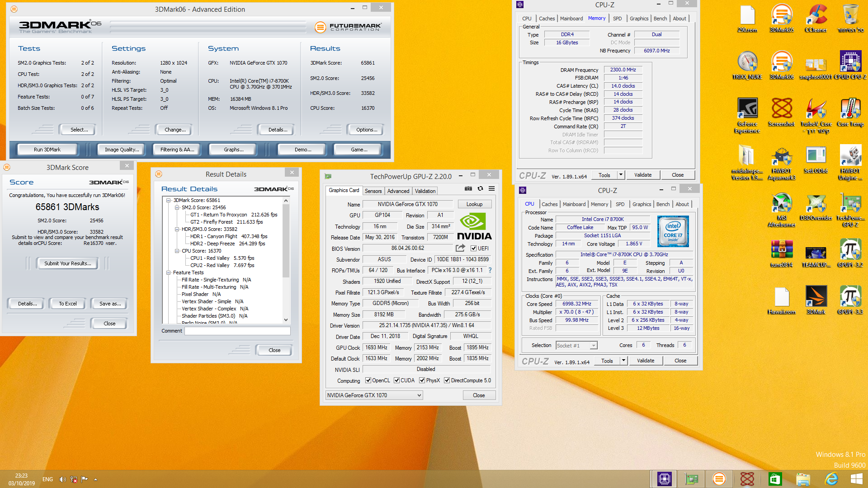Open TRIXX_NUKE desktop icon
The image size is (868, 488).
tap(747, 66)
